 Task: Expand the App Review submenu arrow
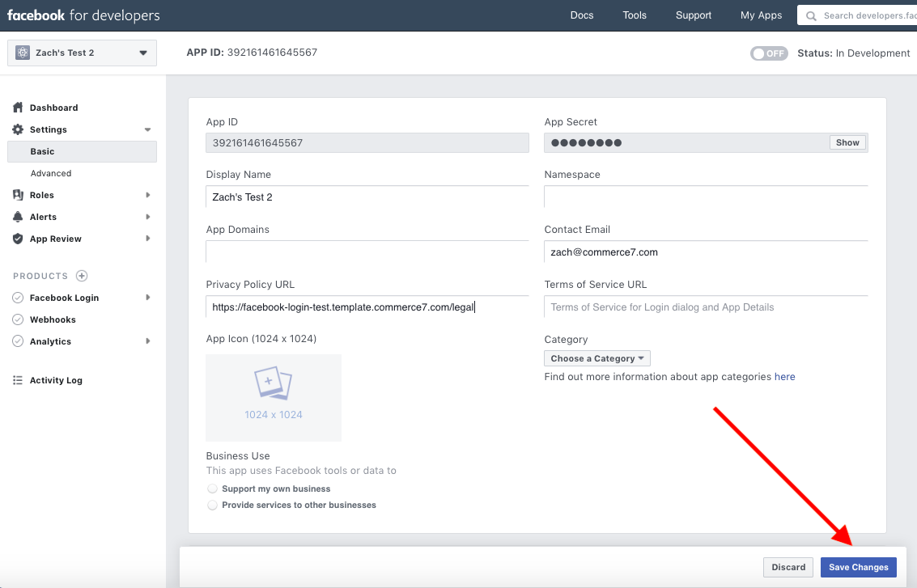pos(148,239)
